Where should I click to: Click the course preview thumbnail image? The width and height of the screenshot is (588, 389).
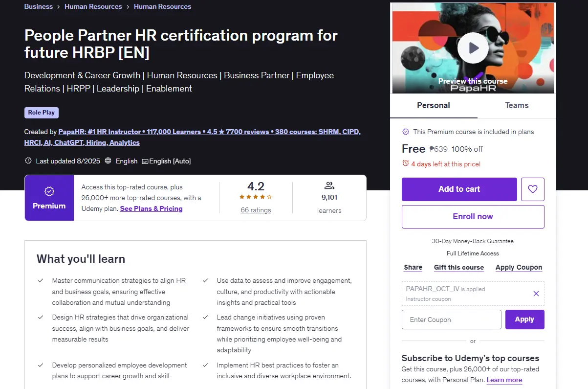coord(473,48)
